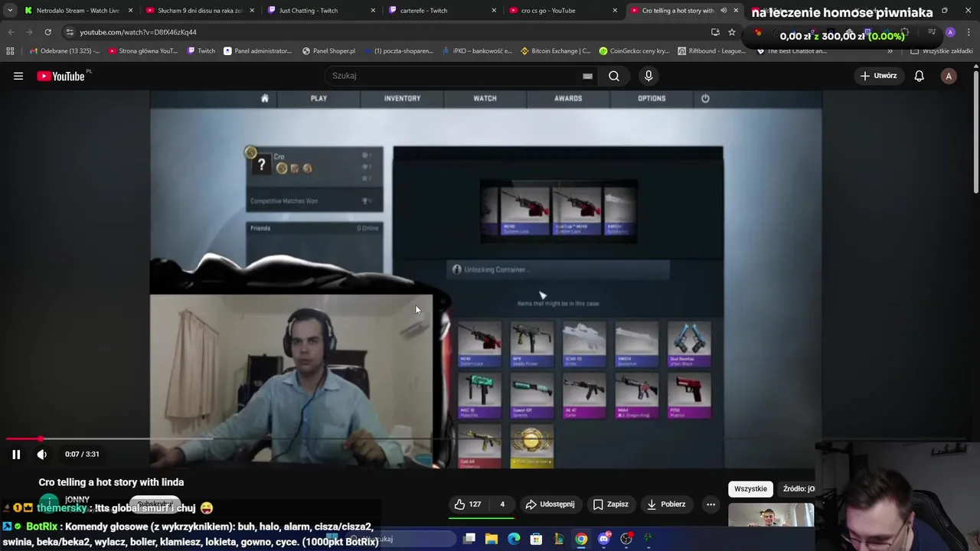
Task: Open The best Chatbot bookmark
Action: pyautogui.click(x=792, y=51)
